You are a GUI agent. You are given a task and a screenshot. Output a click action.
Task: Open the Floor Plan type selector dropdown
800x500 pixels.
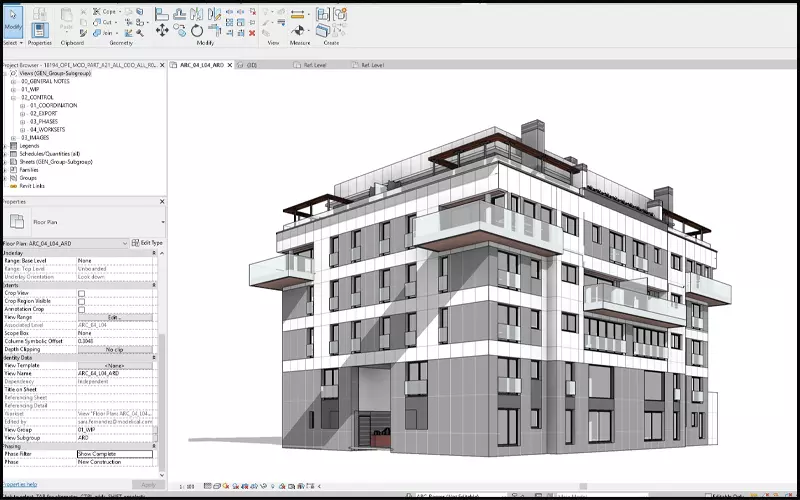163,222
